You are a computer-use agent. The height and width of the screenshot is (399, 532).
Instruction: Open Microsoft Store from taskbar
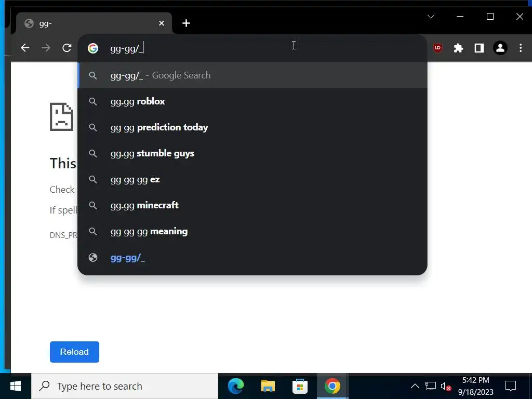pos(300,386)
